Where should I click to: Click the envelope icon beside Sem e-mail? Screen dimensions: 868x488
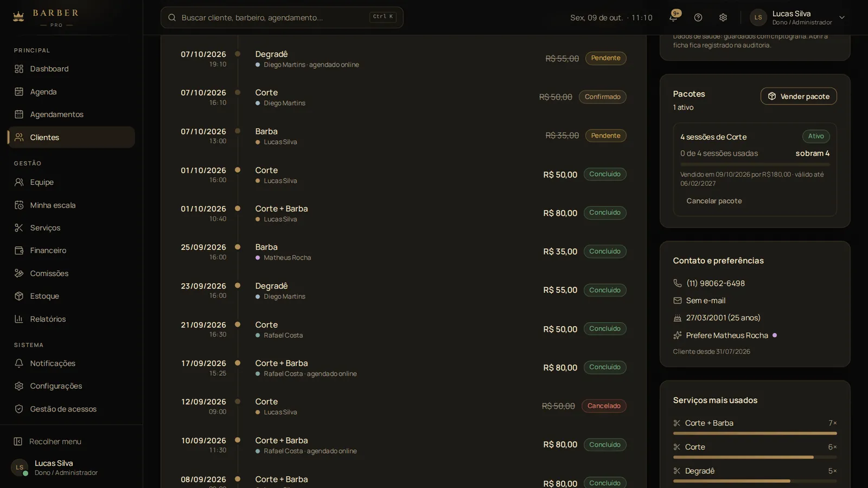point(678,300)
